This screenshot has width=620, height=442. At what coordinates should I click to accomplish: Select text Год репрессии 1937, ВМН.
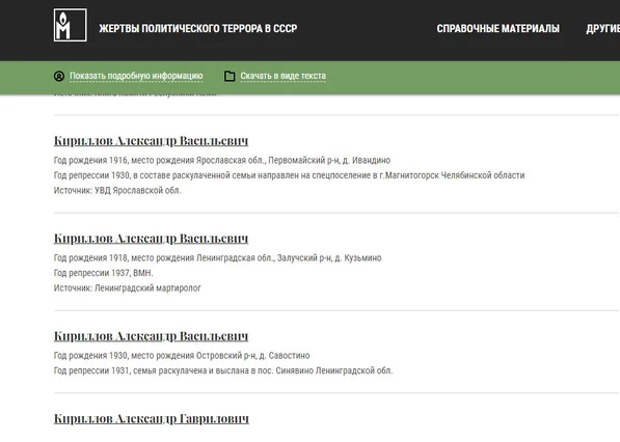pyautogui.click(x=103, y=273)
